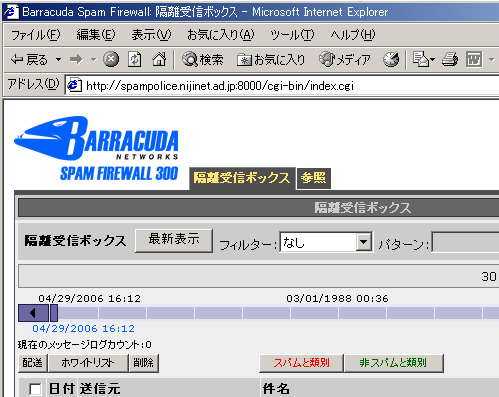
Task: Expand the フィルター dropdown showing なし
Action: pos(363,242)
